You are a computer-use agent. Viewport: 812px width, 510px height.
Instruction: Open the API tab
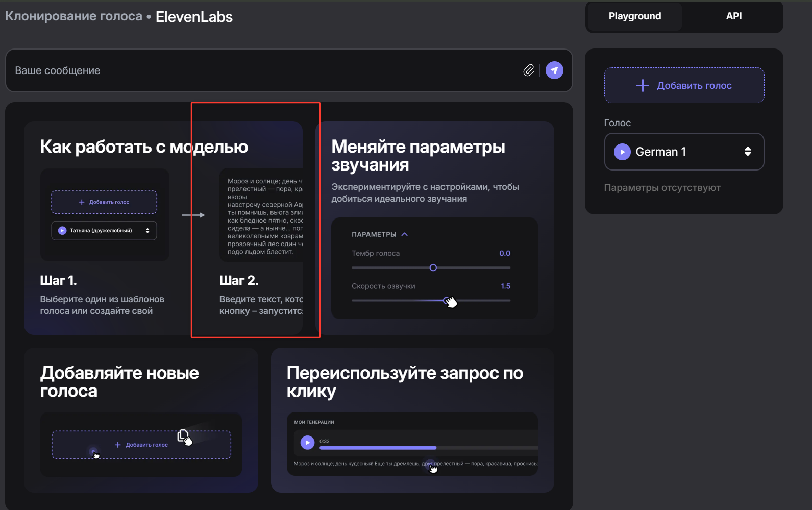[734, 16]
